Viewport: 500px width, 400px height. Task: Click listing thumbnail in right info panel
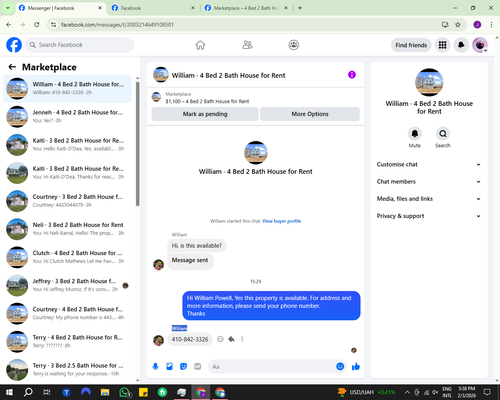click(429, 82)
